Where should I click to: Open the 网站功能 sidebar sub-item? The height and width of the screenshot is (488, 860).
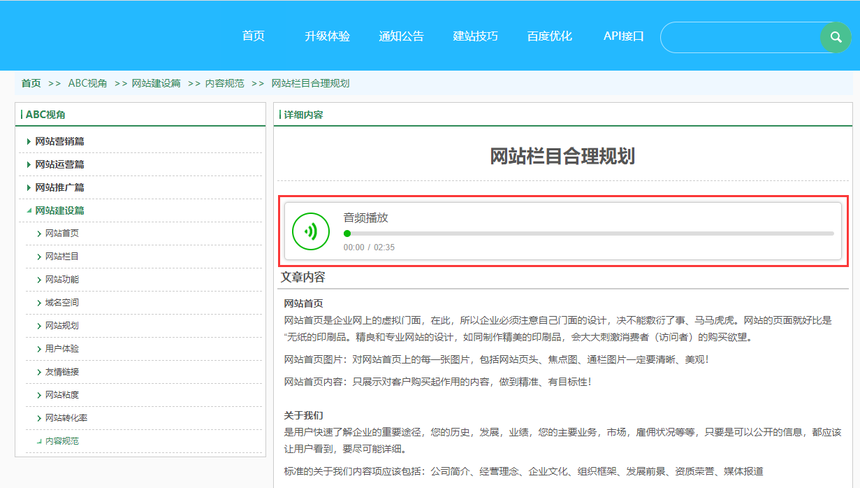62,280
